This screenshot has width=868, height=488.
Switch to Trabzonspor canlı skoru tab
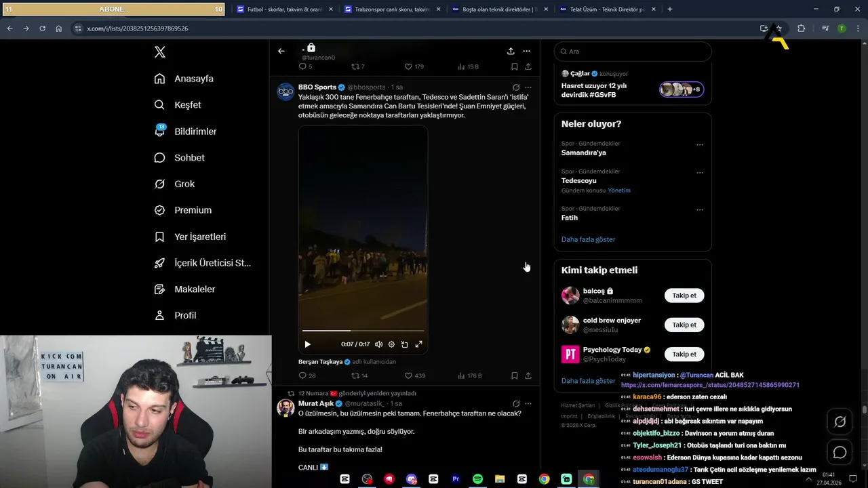click(391, 9)
